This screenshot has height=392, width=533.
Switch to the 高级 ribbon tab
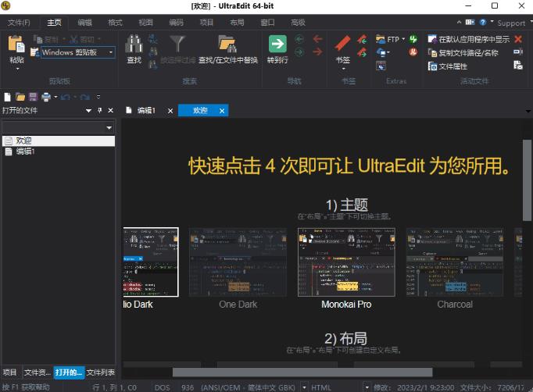pos(298,23)
